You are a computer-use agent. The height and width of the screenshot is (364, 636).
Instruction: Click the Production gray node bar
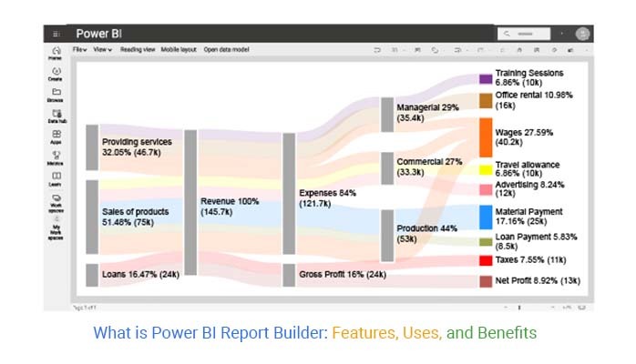[387, 236]
